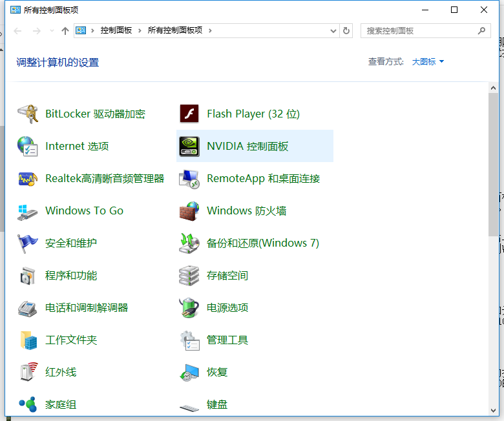Open the 存储空间 drives icon
The height and width of the screenshot is (421, 504).
(x=189, y=275)
